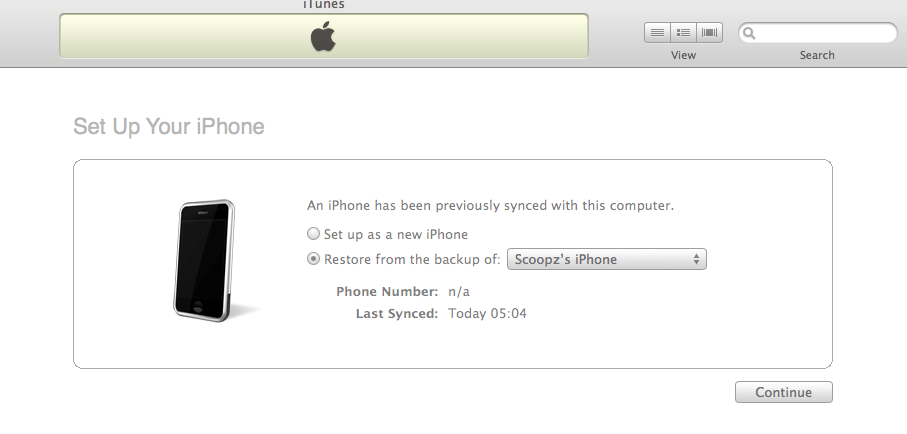Click the Apple logo in status display
This screenshot has height=434, width=907.
[x=323, y=37]
